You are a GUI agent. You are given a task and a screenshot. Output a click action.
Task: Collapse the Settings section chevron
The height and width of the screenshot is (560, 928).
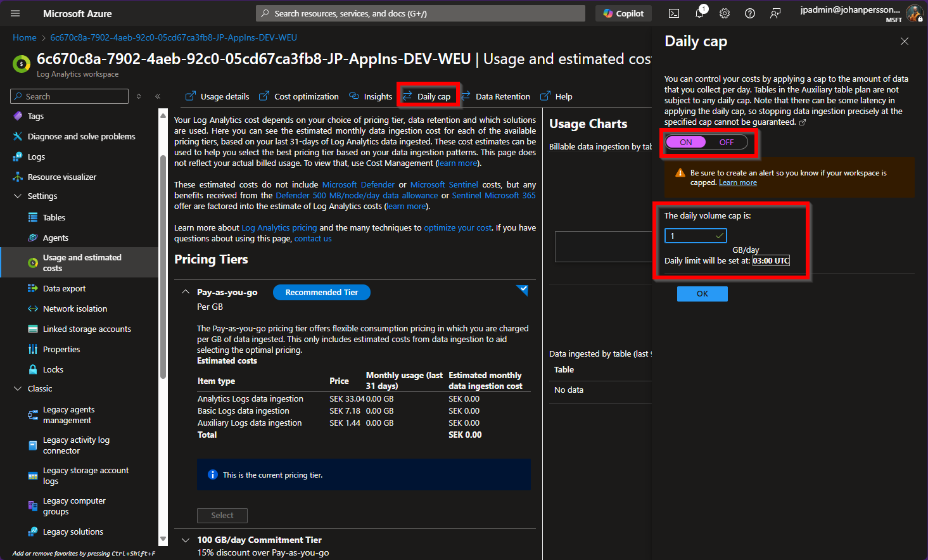click(18, 196)
